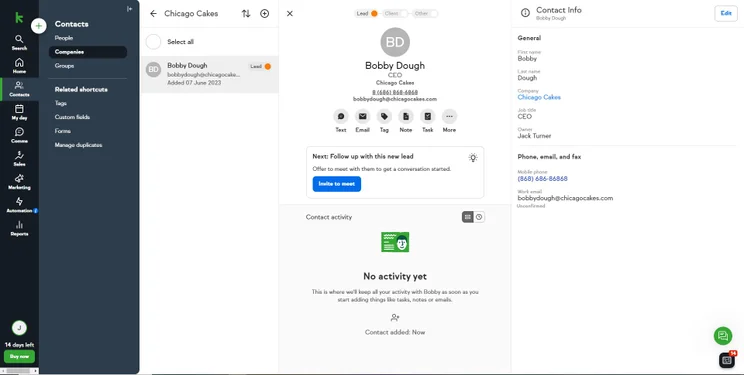Open Companies under Contacts

click(88, 52)
